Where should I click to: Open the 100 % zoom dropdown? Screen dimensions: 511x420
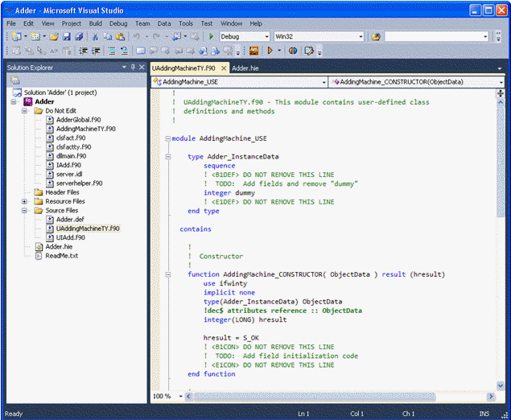(x=180, y=396)
